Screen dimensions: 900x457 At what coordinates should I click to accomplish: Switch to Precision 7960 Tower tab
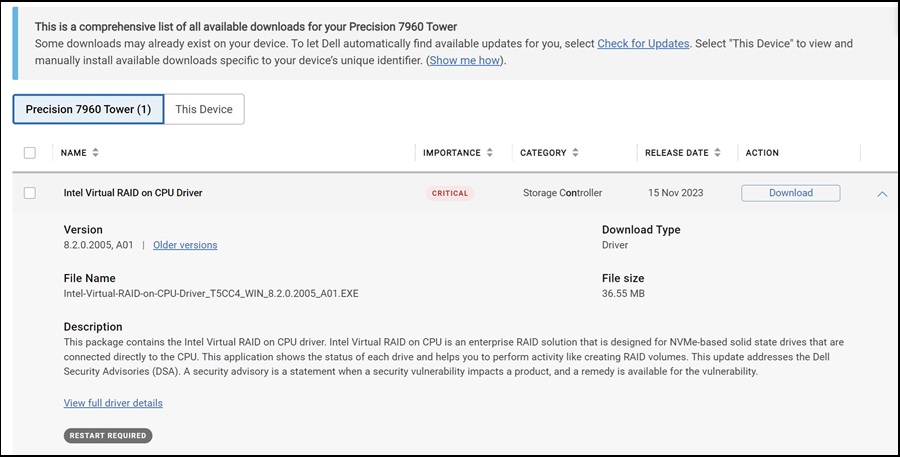[88, 109]
